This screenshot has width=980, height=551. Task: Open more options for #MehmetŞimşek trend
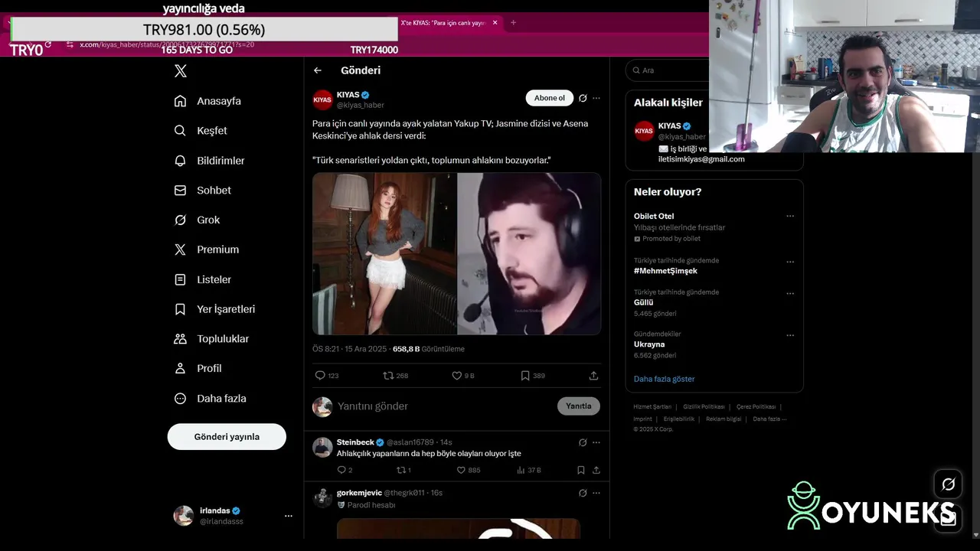click(790, 262)
